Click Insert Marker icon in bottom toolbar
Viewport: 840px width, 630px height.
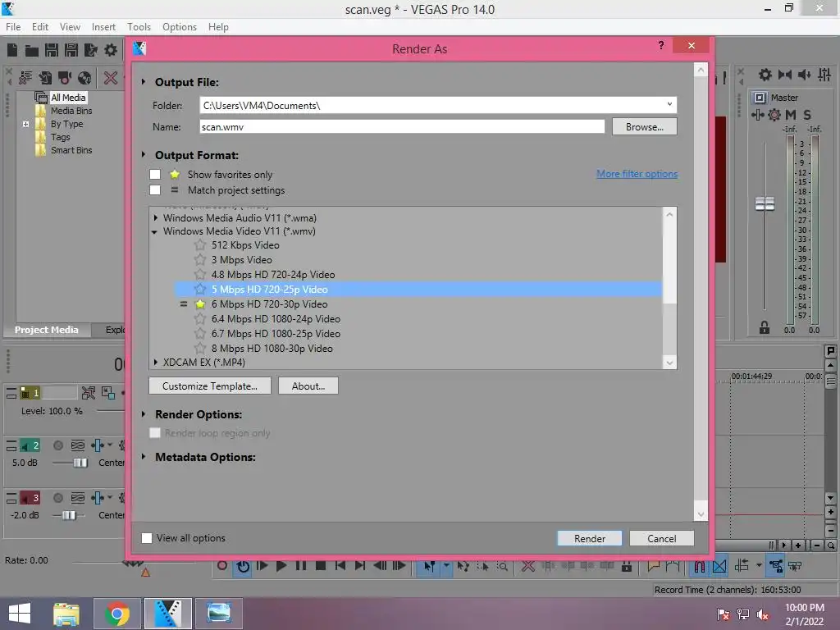coord(654,566)
